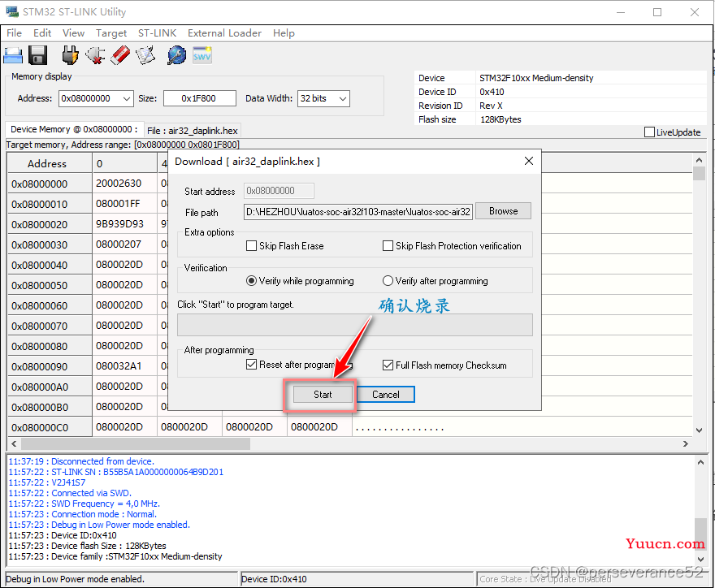Open the SWV viewer toolbar icon

pyautogui.click(x=202, y=55)
